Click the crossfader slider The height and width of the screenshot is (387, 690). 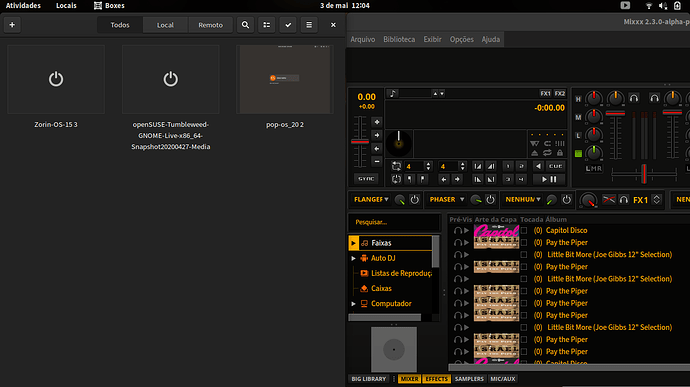tap(644, 174)
